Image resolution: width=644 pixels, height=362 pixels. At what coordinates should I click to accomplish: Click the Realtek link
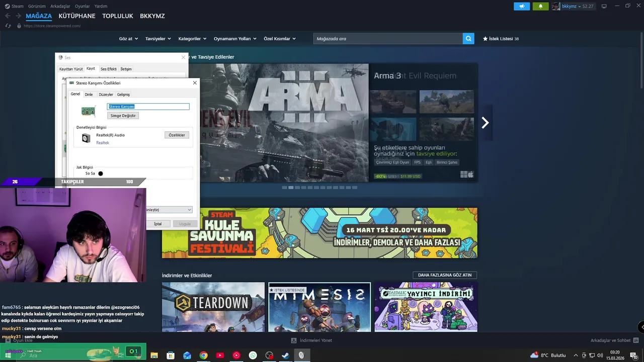pos(103,143)
